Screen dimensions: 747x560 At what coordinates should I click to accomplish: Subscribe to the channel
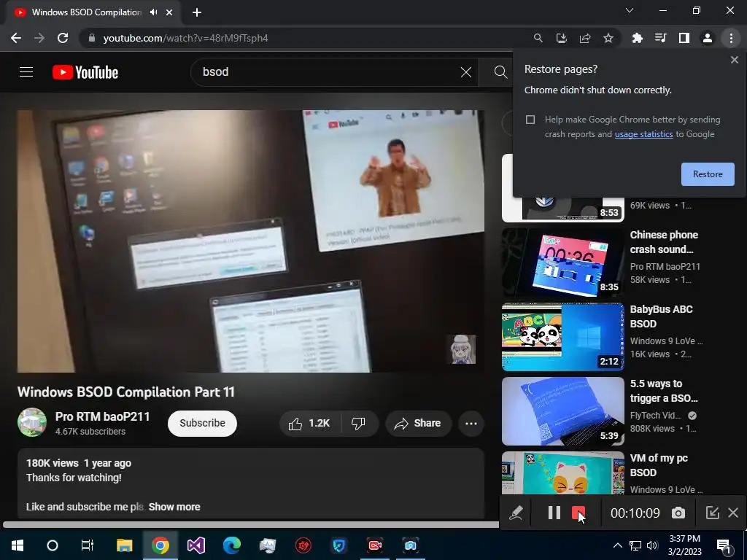point(202,424)
